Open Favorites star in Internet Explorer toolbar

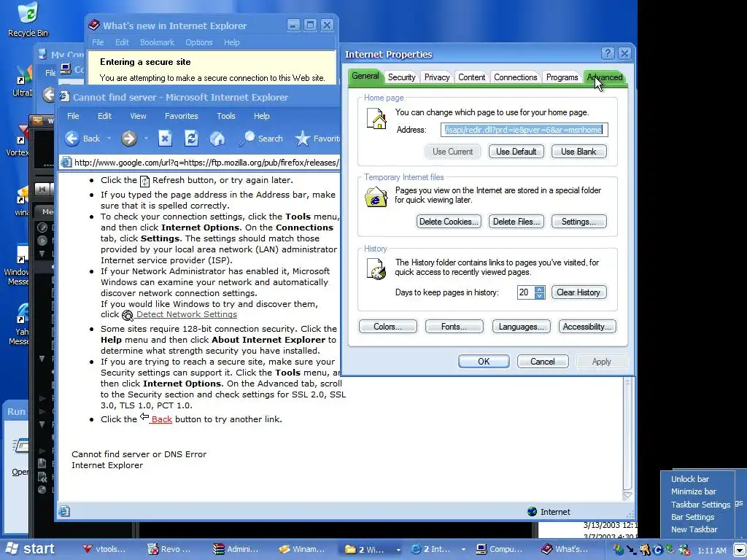[x=303, y=139]
